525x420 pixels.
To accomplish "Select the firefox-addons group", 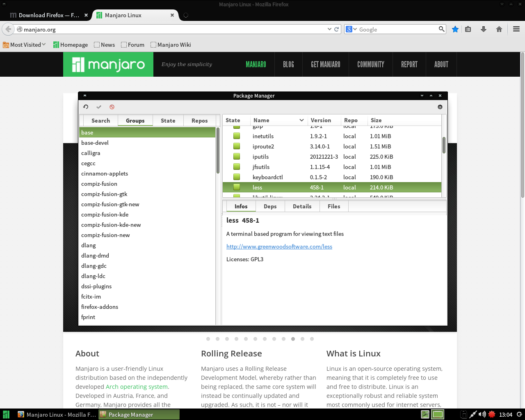I will point(147,307).
